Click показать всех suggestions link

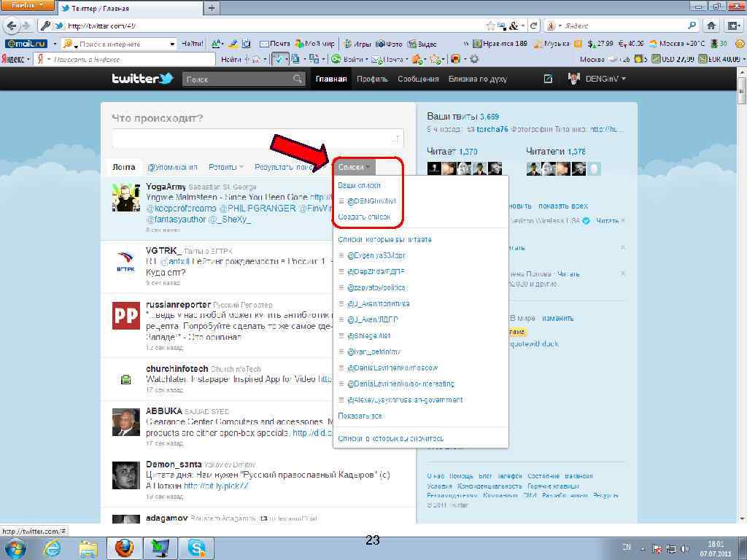point(562,206)
